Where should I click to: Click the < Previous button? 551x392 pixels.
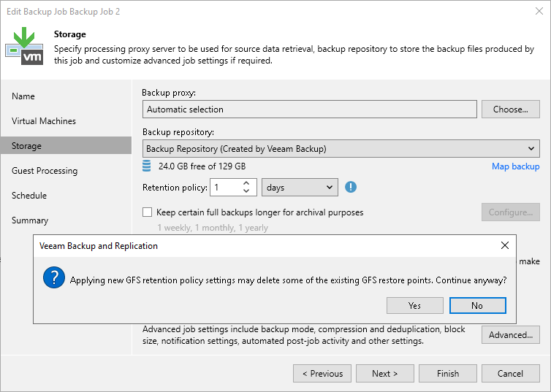coord(322,374)
